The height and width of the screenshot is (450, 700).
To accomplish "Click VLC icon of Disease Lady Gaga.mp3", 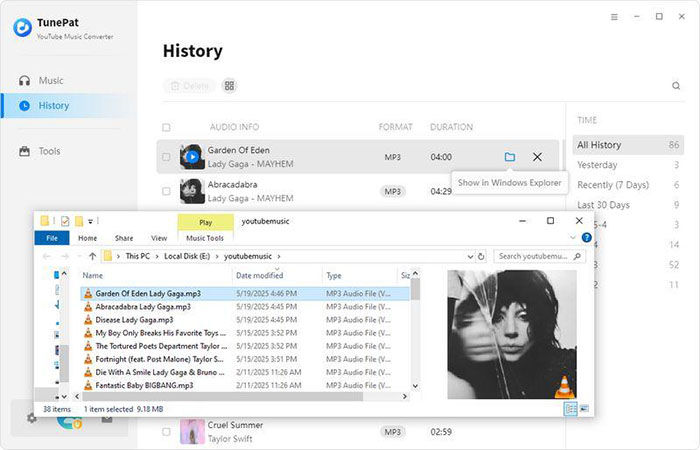I will pyautogui.click(x=88, y=320).
